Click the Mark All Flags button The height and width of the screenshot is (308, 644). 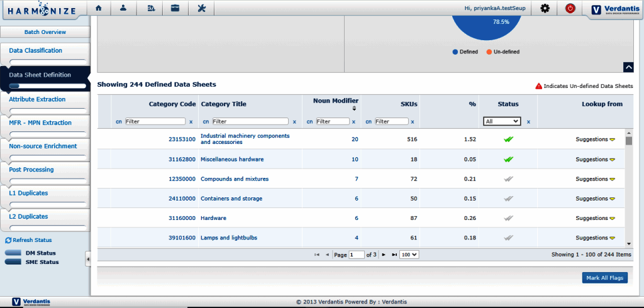(604, 277)
